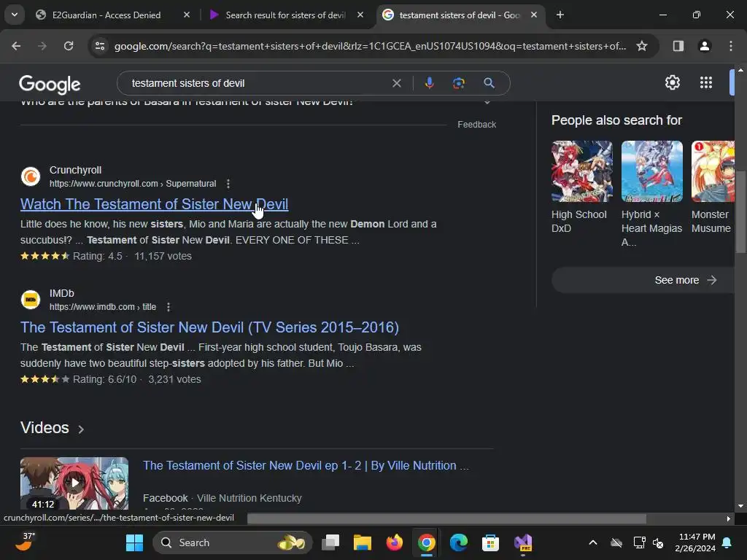The height and width of the screenshot is (560, 747).
Task: Click the Windows taskbar Search box
Action: pos(232,542)
